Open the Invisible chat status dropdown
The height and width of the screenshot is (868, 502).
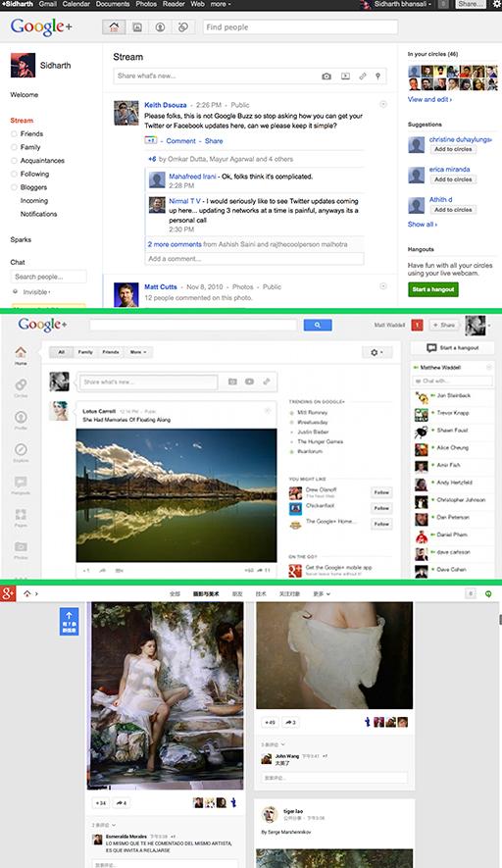[36, 291]
